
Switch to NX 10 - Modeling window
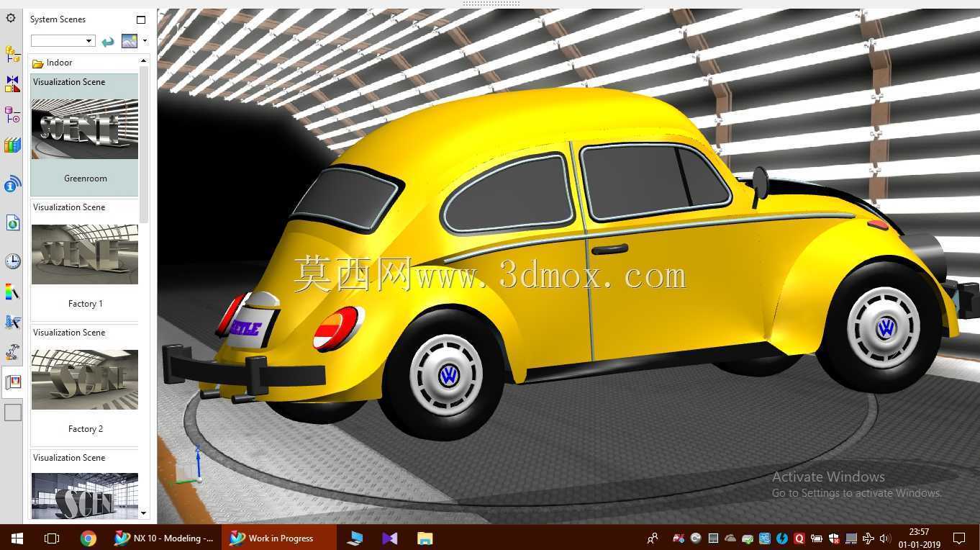click(x=164, y=538)
